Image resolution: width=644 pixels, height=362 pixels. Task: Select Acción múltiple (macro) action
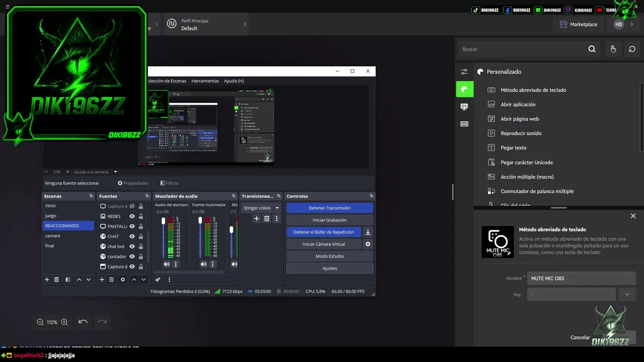click(x=527, y=177)
